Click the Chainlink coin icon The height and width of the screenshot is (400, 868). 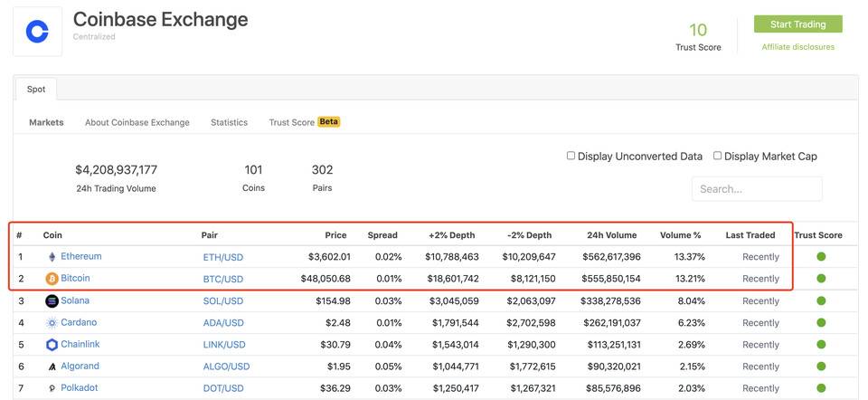[52, 345]
